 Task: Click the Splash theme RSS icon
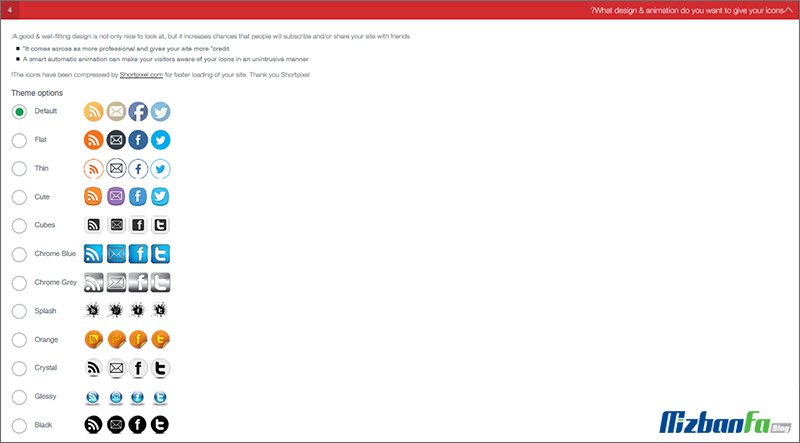[x=93, y=310]
